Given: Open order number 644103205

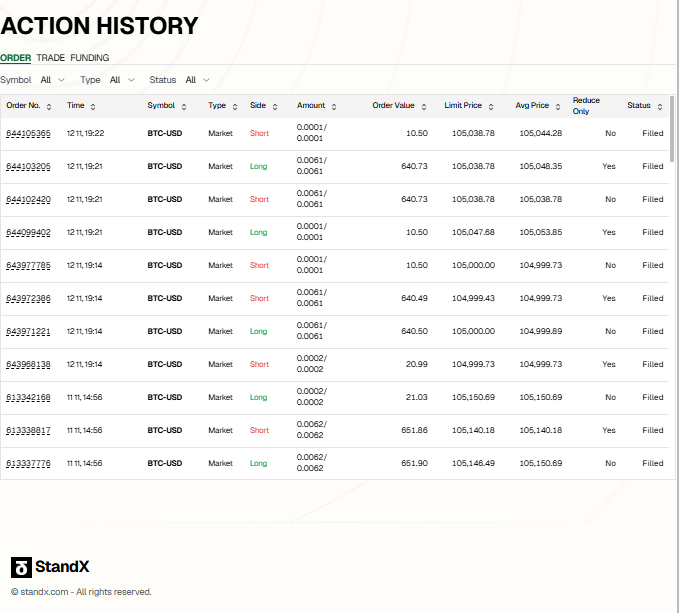Looking at the screenshot, I should [x=28, y=166].
